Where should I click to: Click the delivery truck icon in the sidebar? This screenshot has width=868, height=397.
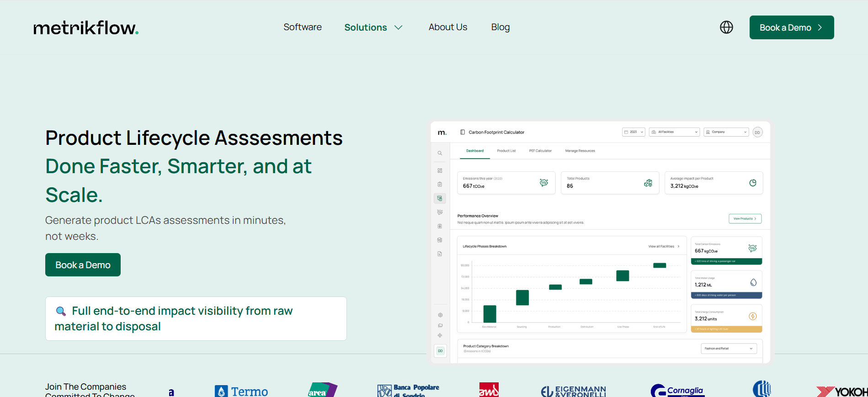[x=440, y=240]
